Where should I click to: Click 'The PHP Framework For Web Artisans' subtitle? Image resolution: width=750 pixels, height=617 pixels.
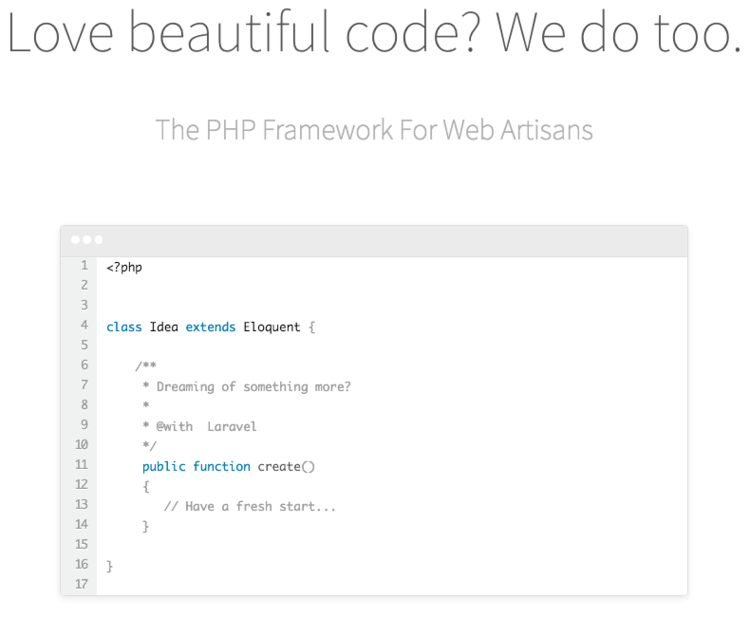coord(374,130)
